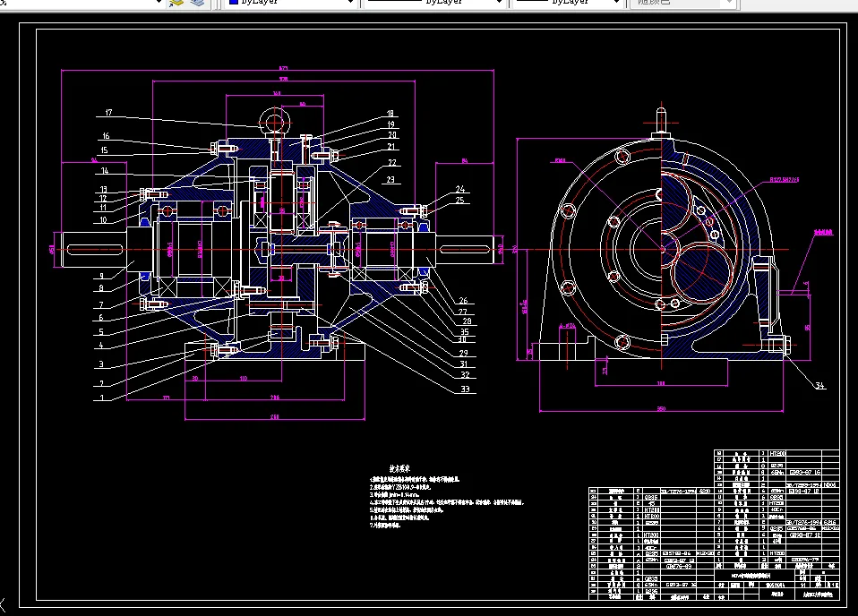Select part callout number 28
This screenshot has height=616, width=858.
[x=467, y=321]
